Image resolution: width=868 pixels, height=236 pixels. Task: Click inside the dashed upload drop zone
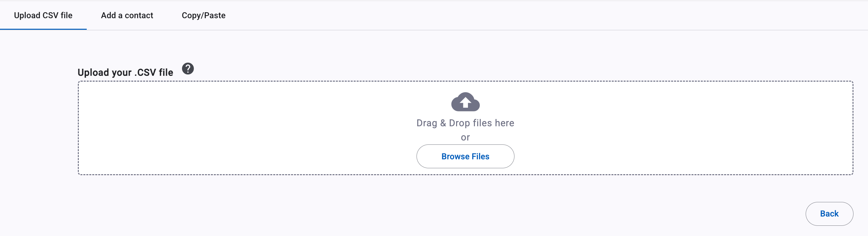tap(465, 128)
